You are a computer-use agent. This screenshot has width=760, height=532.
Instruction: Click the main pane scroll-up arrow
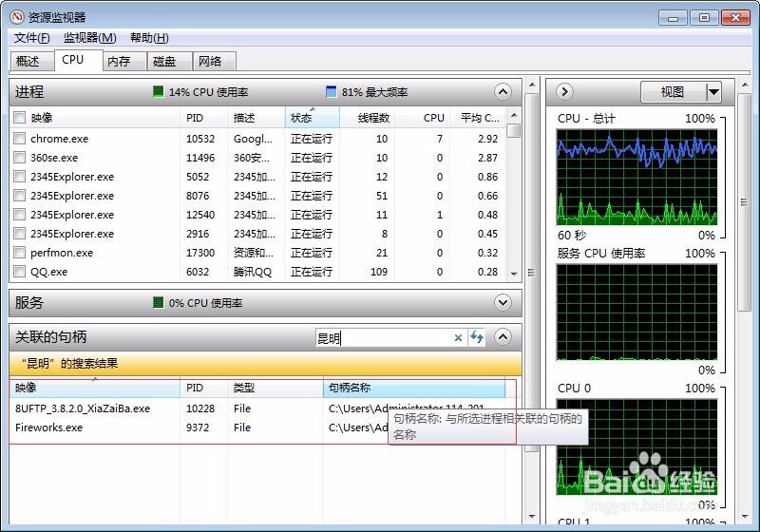click(x=532, y=85)
